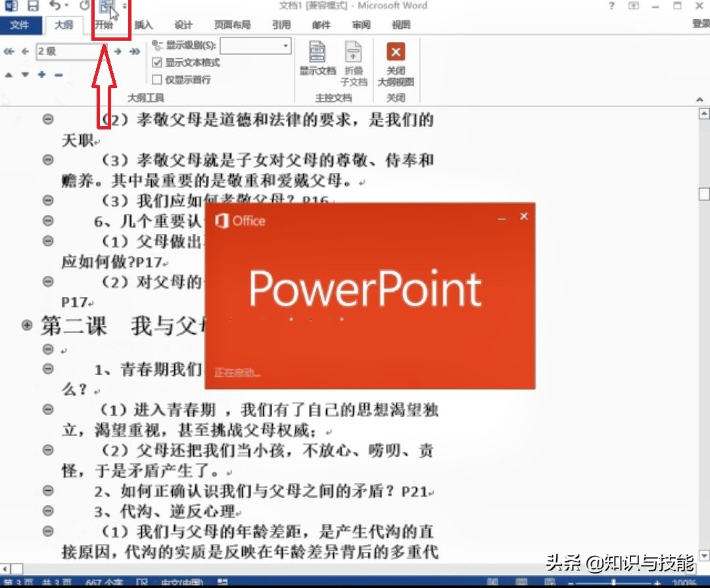Click bullet beside (1)父母做出
Viewport: 710px width, 588px height.
(x=48, y=241)
